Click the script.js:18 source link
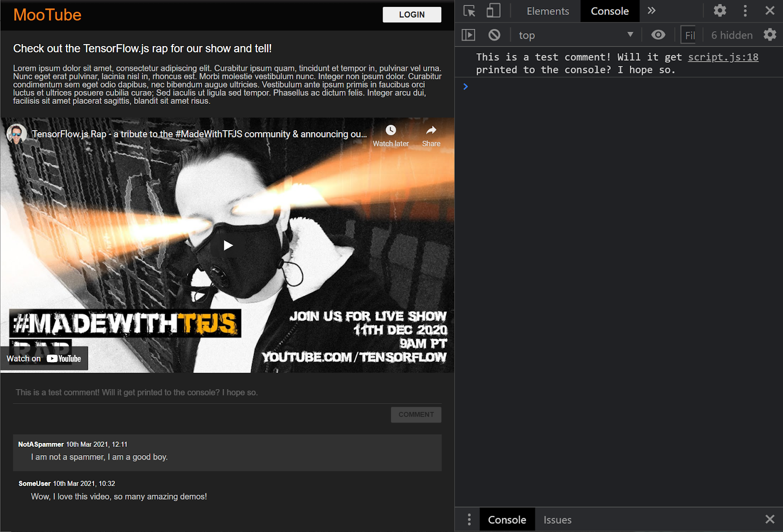 pos(723,57)
